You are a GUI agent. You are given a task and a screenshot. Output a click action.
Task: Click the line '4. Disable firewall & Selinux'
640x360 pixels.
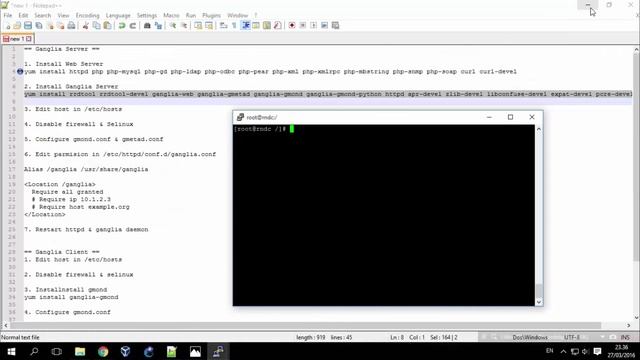[78, 124]
